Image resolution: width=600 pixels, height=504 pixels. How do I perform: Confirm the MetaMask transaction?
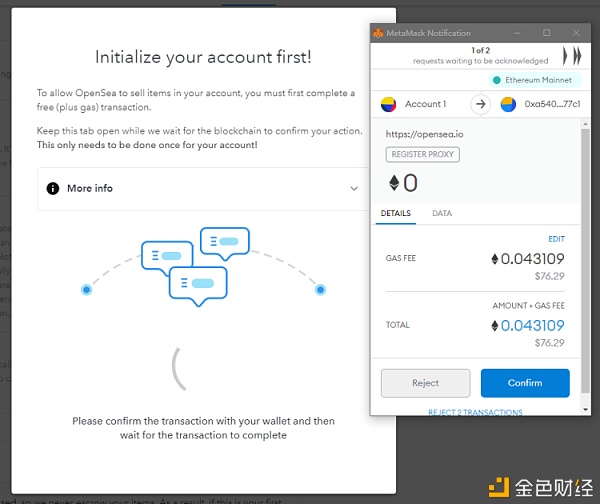525,383
